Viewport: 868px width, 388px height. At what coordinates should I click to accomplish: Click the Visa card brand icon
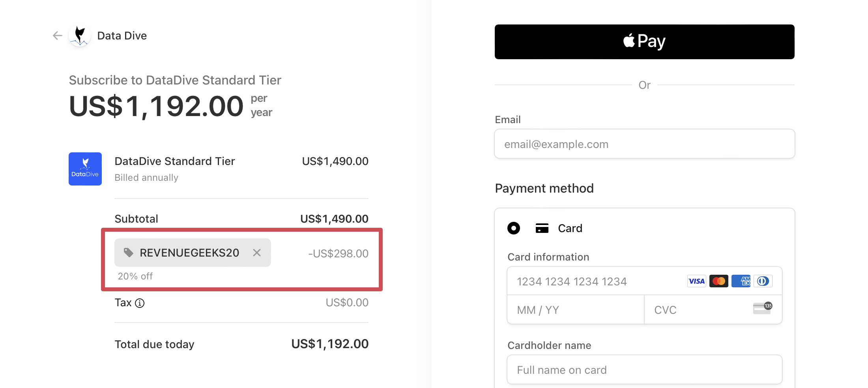[x=697, y=281]
